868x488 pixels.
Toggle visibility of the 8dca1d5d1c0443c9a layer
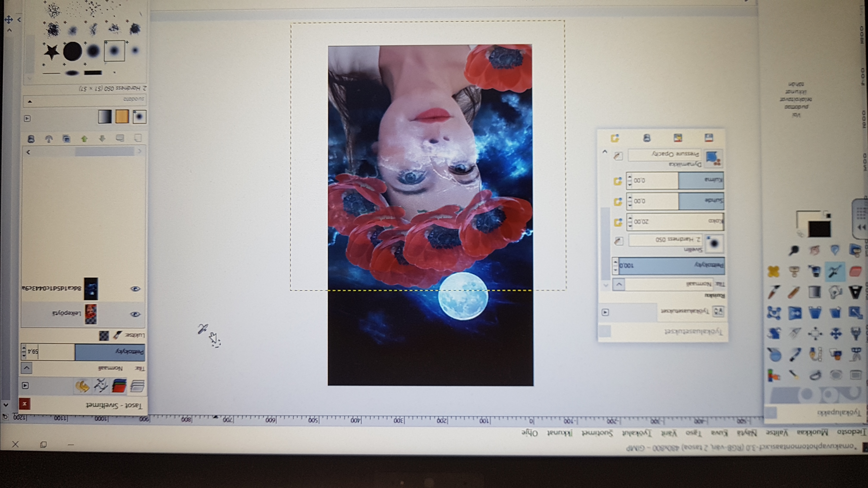point(135,289)
